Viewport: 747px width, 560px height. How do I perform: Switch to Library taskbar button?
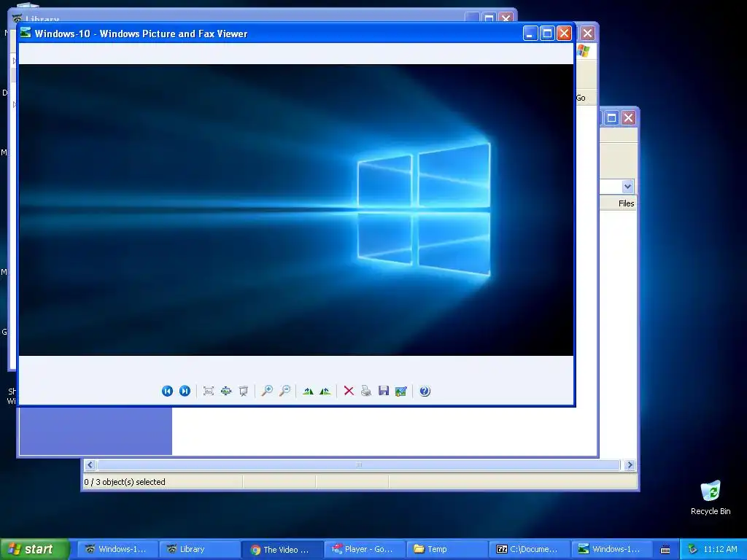(199, 549)
